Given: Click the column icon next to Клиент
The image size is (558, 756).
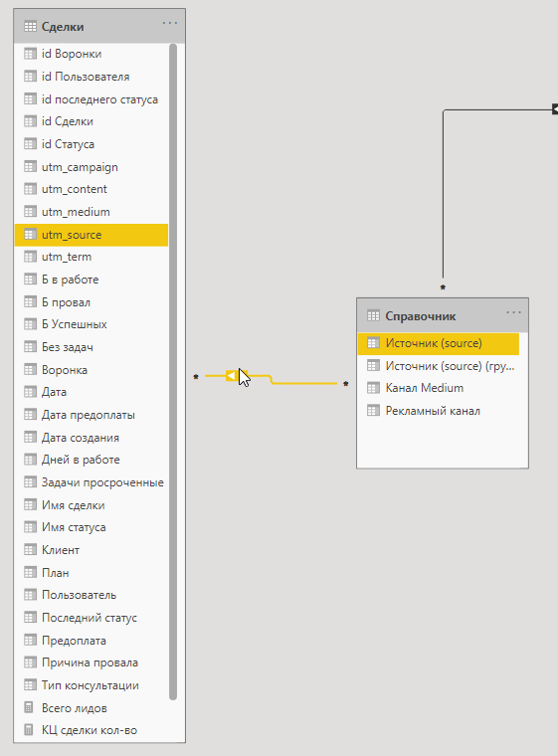Looking at the screenshot, I should pos(30,550).
